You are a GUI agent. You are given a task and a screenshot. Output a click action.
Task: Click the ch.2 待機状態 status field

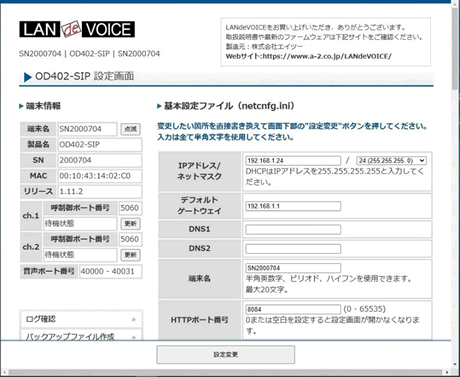point(80,255)
